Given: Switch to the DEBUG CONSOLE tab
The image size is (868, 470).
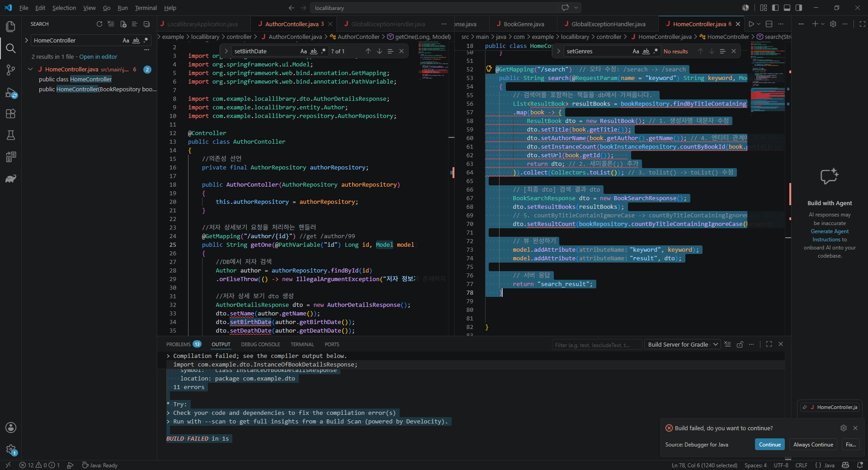Looking at the screenshot, I should click(x=260, y=344).
